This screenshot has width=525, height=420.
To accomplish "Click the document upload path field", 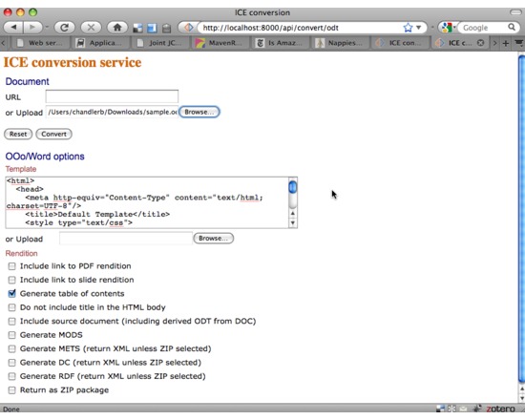I will pos(112,112).
